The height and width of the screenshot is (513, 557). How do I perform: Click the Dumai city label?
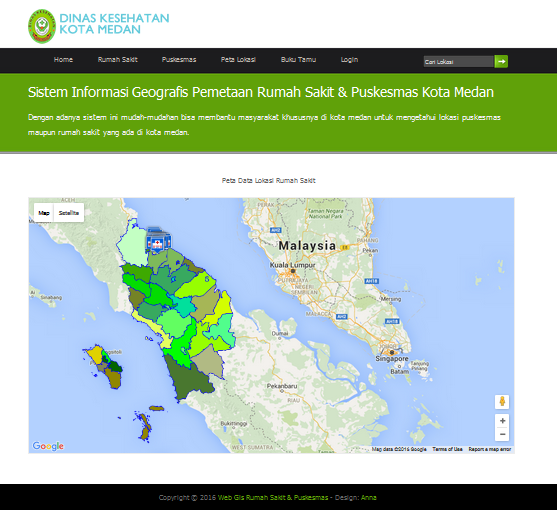point(280,333)
